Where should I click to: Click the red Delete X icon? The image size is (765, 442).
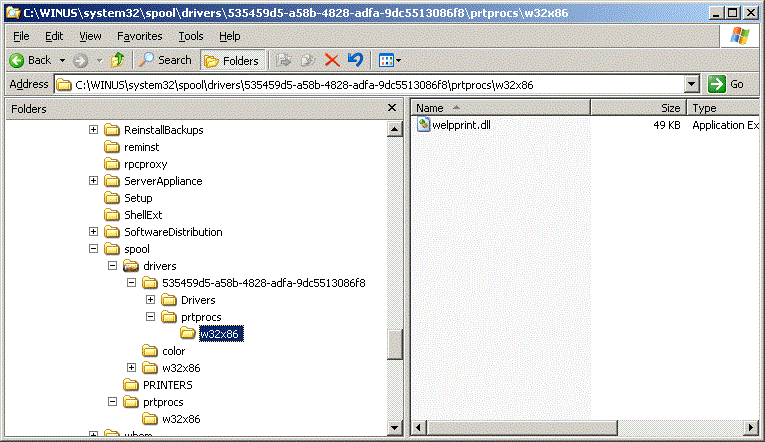click(x=332, y=60)
